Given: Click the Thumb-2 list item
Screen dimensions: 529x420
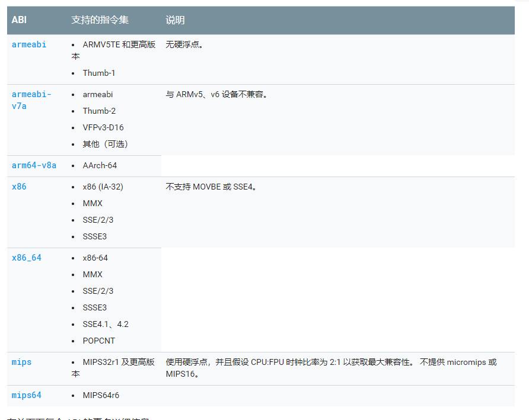Looking at the screenshot, I should click(x=99, y=111).
